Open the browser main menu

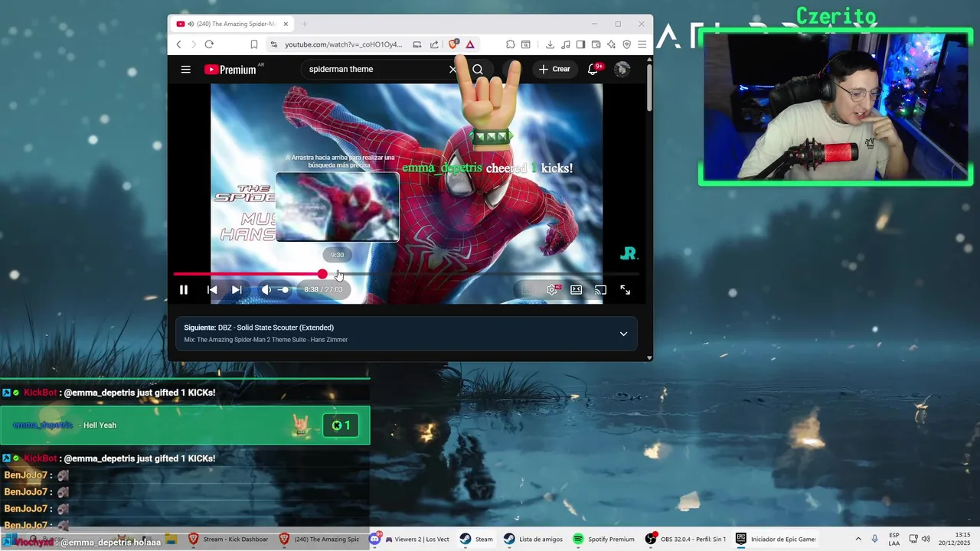(642, 44)
